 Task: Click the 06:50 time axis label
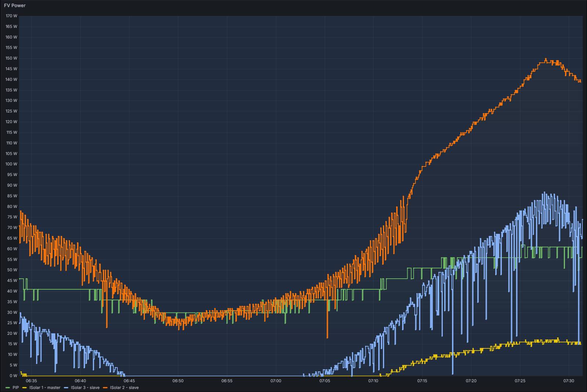click(178, 381)
